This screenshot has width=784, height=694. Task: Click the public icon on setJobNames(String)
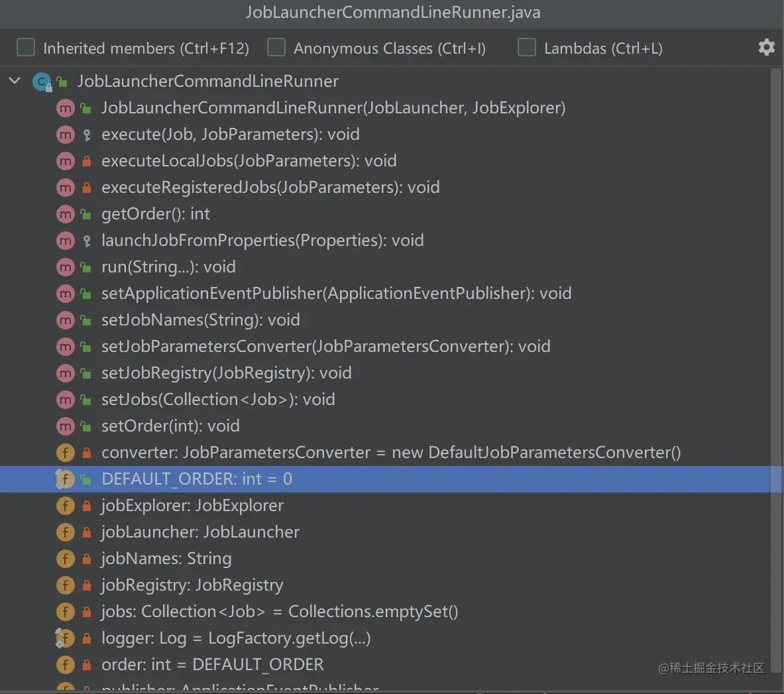(x=86, y=321)
